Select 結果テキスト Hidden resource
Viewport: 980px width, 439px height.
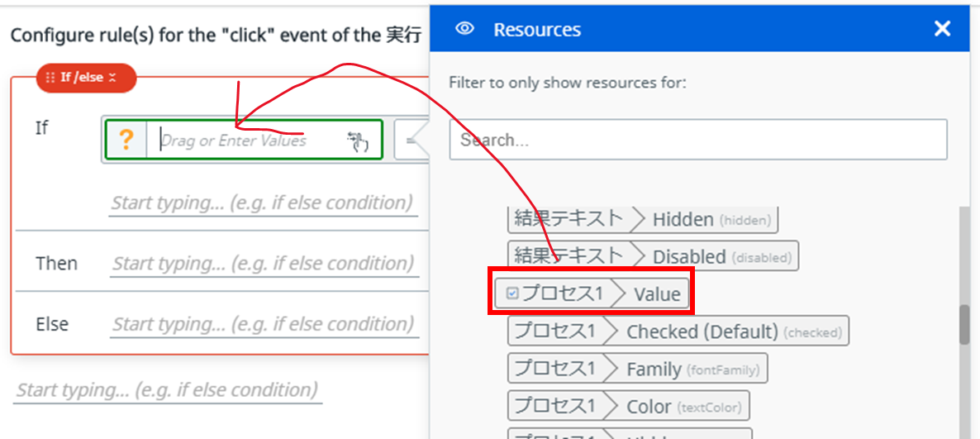[642, 219]
